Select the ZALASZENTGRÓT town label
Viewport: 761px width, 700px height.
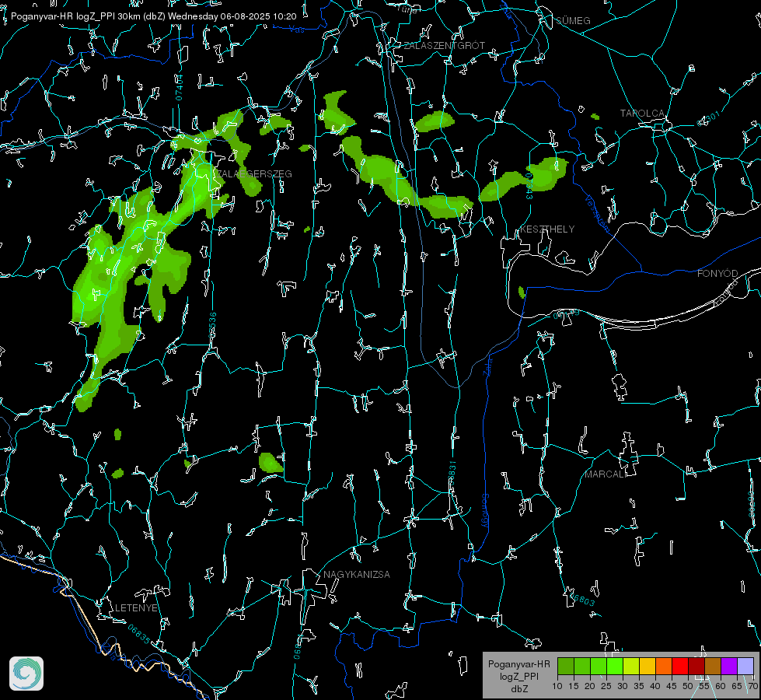pos(444,46)
